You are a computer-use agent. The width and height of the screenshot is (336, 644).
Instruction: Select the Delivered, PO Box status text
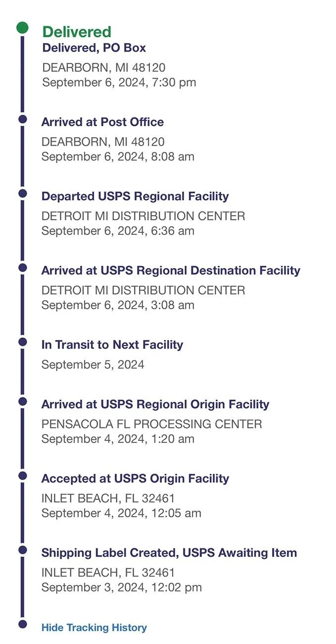[94, 48]
